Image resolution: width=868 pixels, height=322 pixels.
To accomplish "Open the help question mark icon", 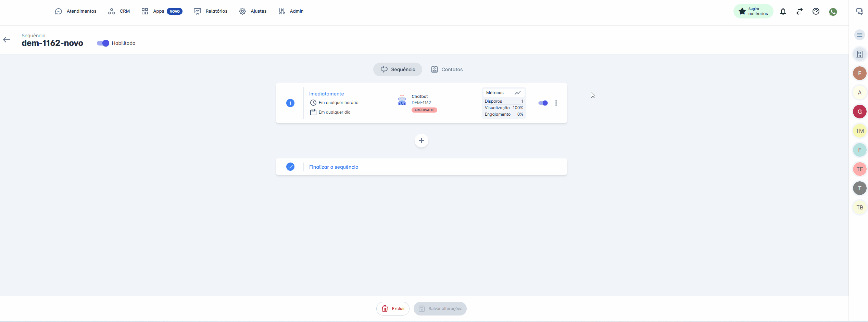I will [x=816, y=11].
